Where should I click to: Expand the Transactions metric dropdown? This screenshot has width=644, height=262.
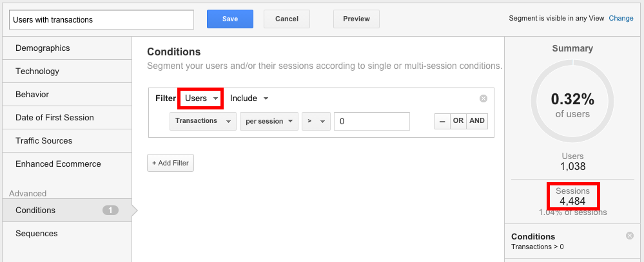click(x=202, y=121)
